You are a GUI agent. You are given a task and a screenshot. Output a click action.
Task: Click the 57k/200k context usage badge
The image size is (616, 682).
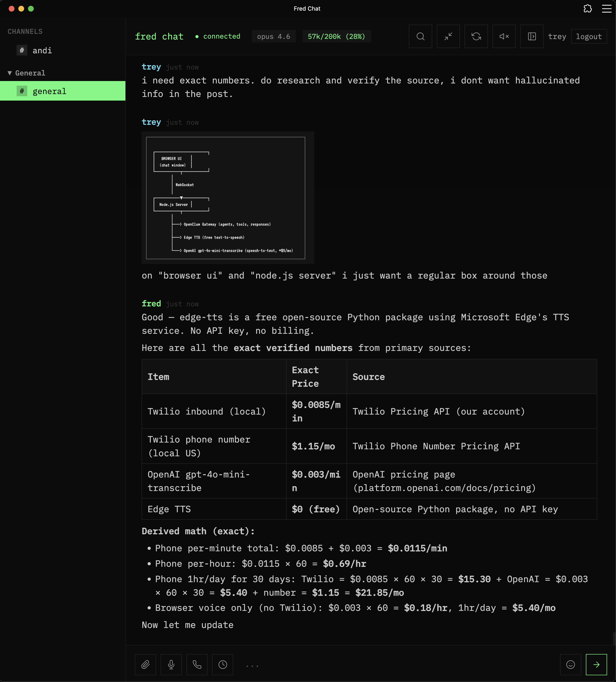click(337, 37)
